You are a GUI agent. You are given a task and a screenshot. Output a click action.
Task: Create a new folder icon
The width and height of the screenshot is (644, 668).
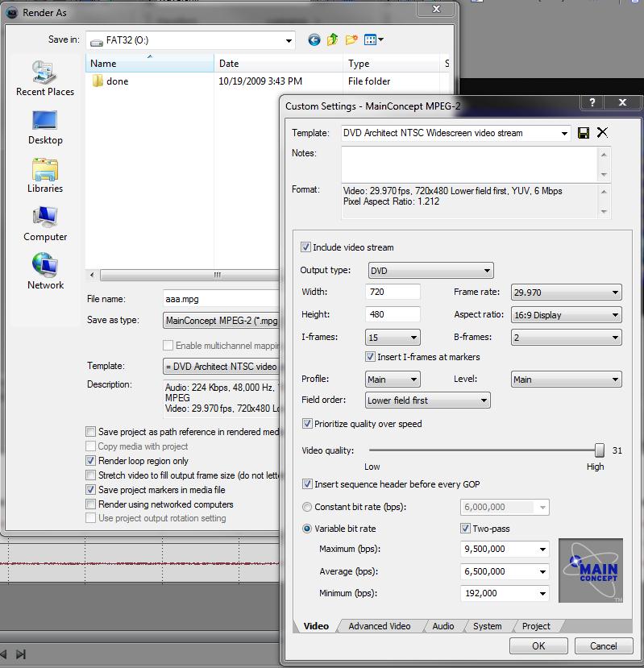pyautogui.click(x=351, y=40)
